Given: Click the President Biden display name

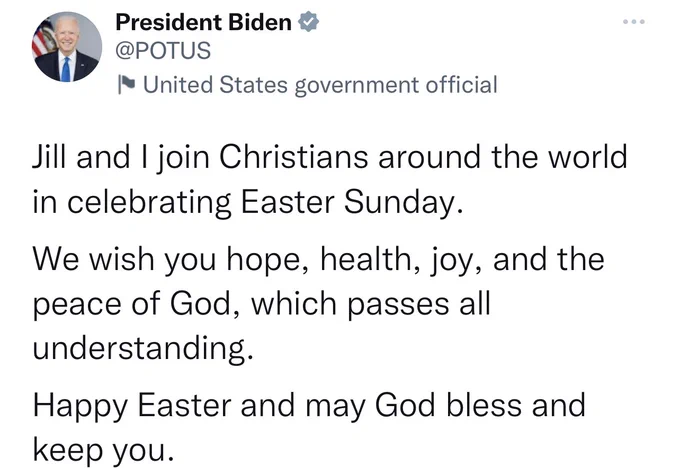Looking at the screenshot, I should point(203,22).
